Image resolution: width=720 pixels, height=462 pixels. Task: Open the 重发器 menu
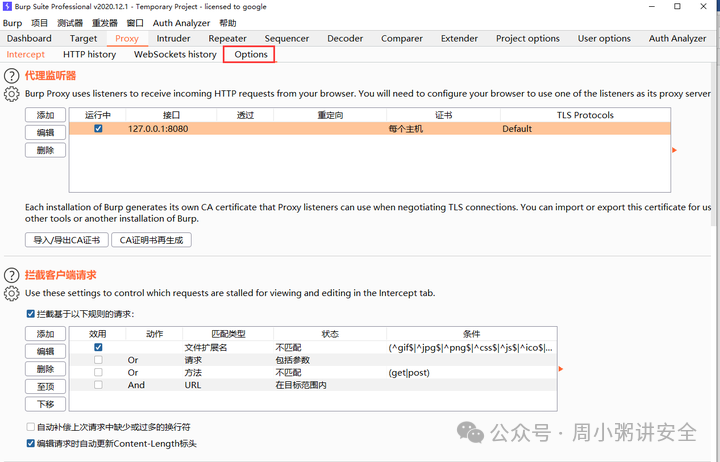105,23
